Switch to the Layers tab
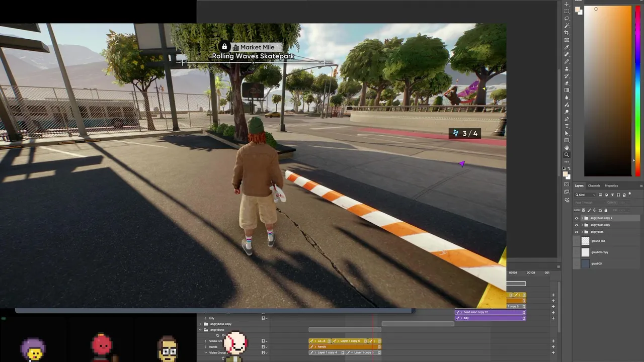The height and width of the screenshot is (362, 644). pyautogui.click(x=579, y=186)
